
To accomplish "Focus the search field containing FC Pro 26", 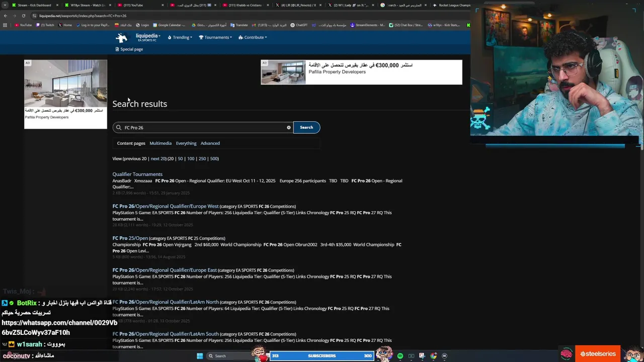I will click(x=203, y=128).
